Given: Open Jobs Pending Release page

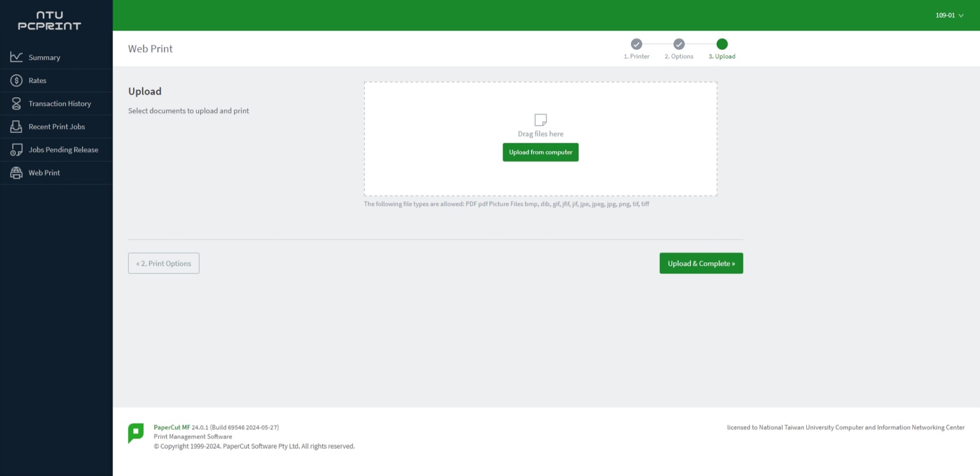Looking at the screenshot, I should (56, 150).
